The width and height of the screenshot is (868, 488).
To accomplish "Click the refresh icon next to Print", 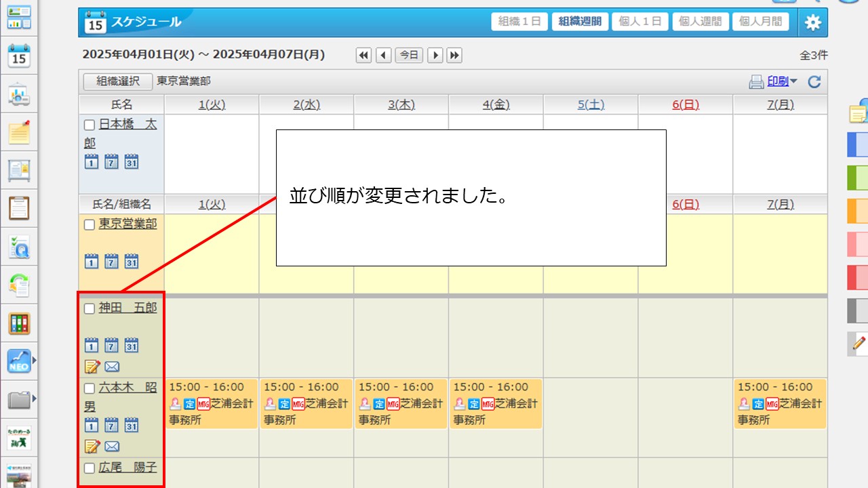I will tap(814, 82).
